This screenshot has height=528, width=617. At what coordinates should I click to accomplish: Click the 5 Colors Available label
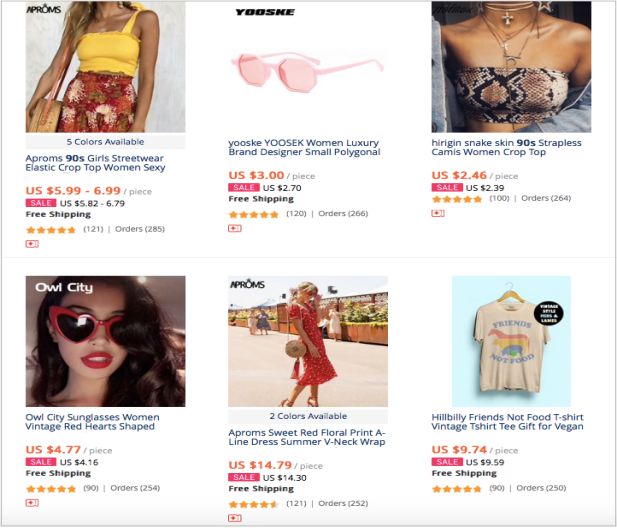click(105, 142)
